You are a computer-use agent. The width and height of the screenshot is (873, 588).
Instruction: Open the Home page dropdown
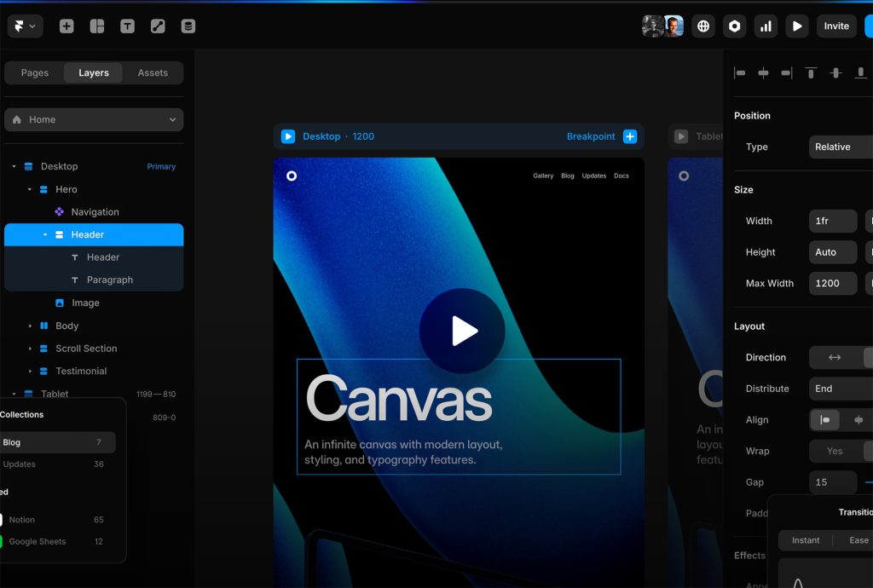click(x=94, y=119)
